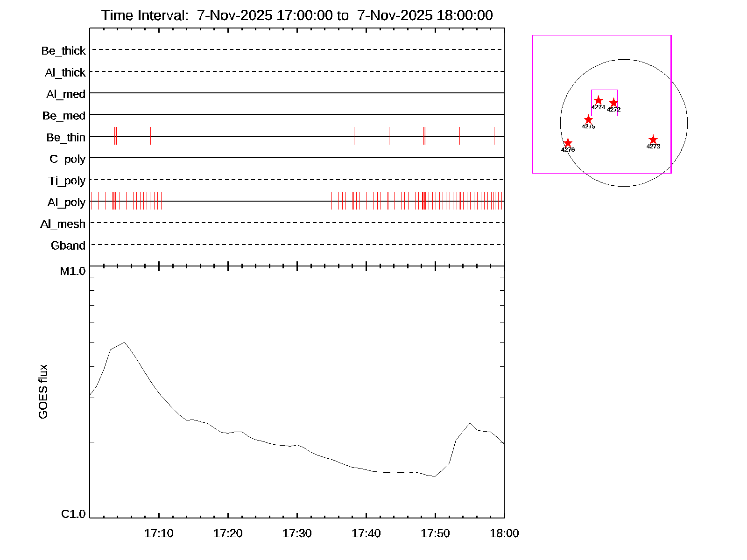Click the M1.0 flux axis label
Image resolution: width=747 pixels, height=560 pixels.
73,271
